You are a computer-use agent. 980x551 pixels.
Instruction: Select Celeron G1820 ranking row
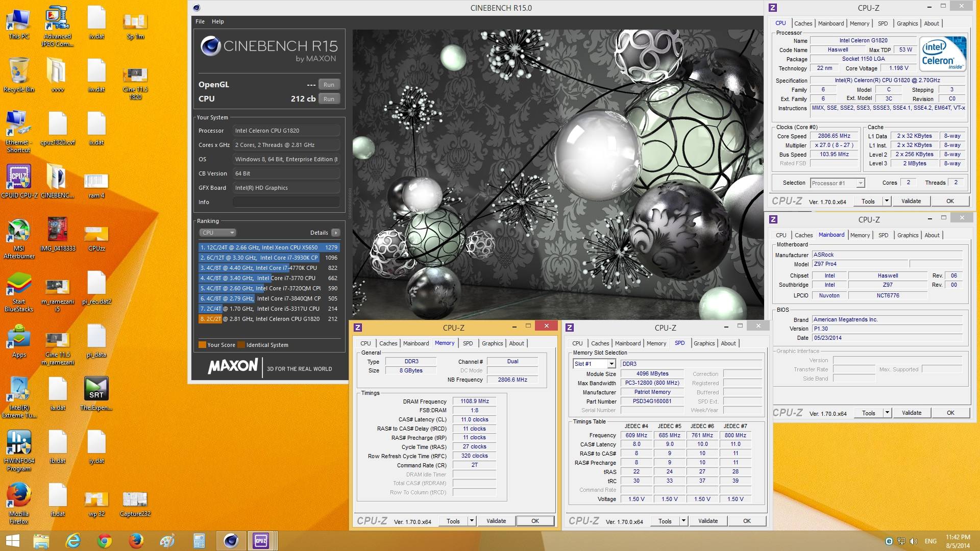click(x=269, y=319)
